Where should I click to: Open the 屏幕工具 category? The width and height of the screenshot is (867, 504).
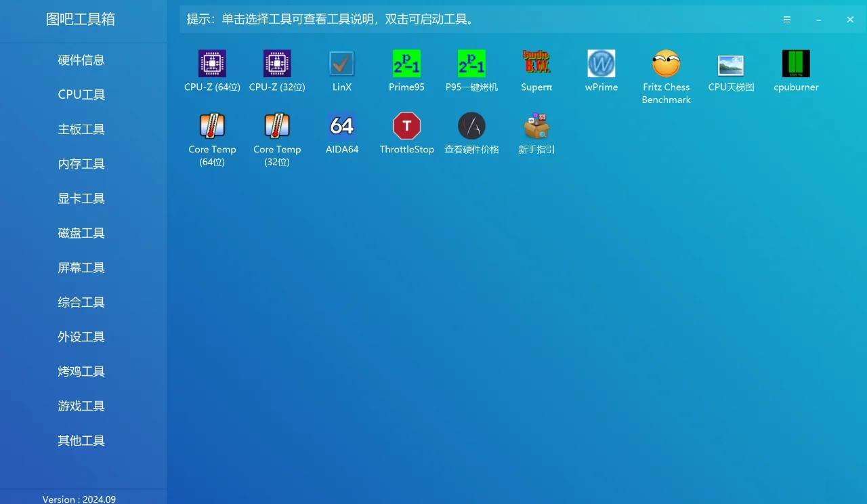point(81,268)
